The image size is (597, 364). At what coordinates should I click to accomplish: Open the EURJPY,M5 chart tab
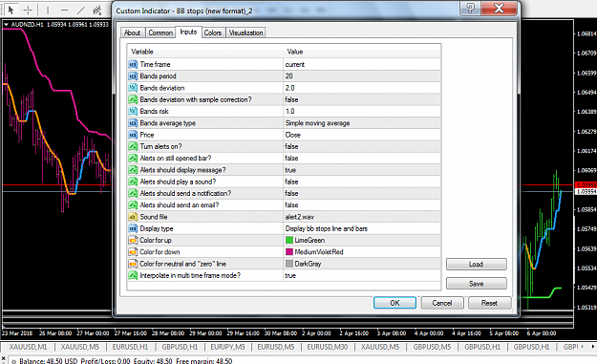click(227, 347)
